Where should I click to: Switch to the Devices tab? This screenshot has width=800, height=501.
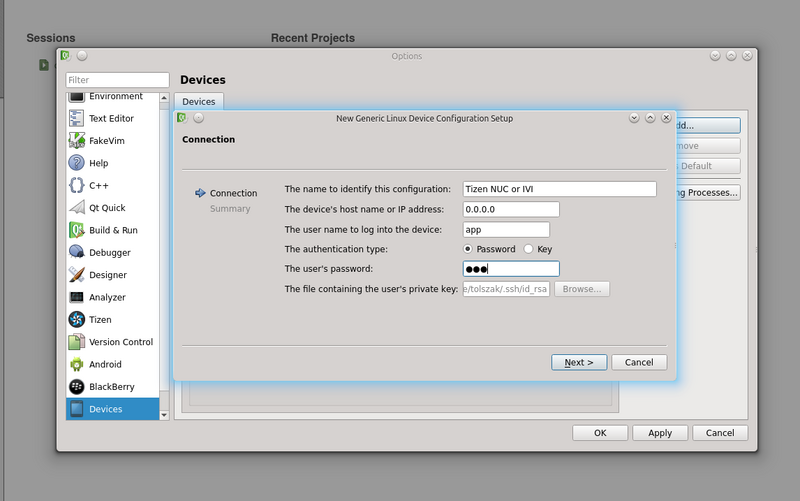click(x=198, y=102)
